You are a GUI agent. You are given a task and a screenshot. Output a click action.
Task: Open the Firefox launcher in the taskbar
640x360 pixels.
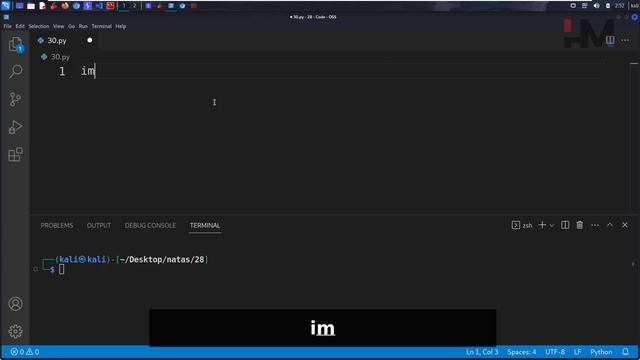(x=65, y=6)
